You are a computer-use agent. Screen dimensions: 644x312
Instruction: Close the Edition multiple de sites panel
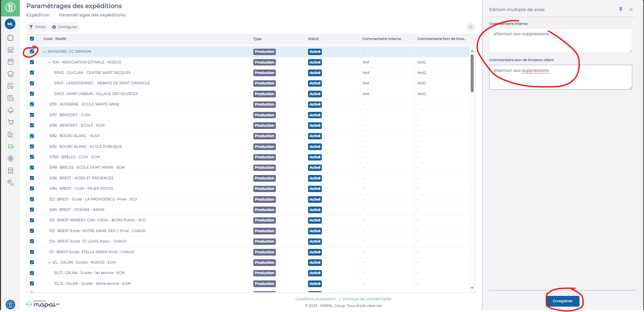coord(631,10)
